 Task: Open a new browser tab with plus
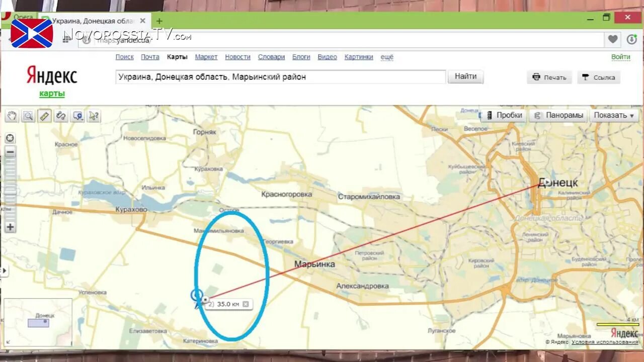tap(159, 21)
